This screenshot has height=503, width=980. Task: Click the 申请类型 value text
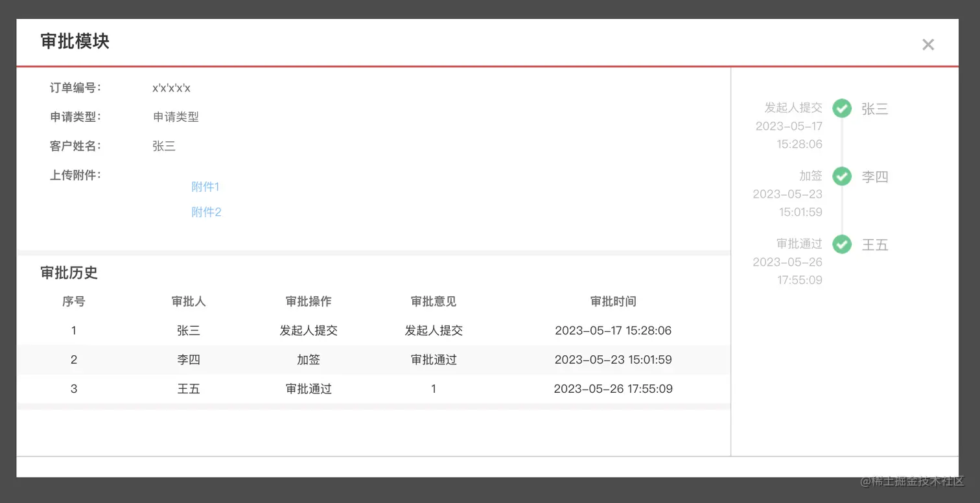click(176, 117)
